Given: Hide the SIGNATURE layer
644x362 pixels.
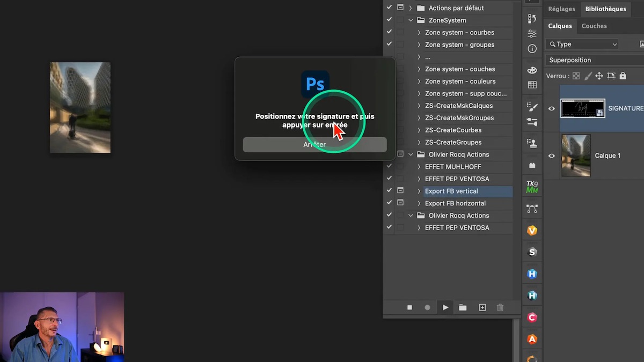Looking at the screenshot, I should [551, 108].
